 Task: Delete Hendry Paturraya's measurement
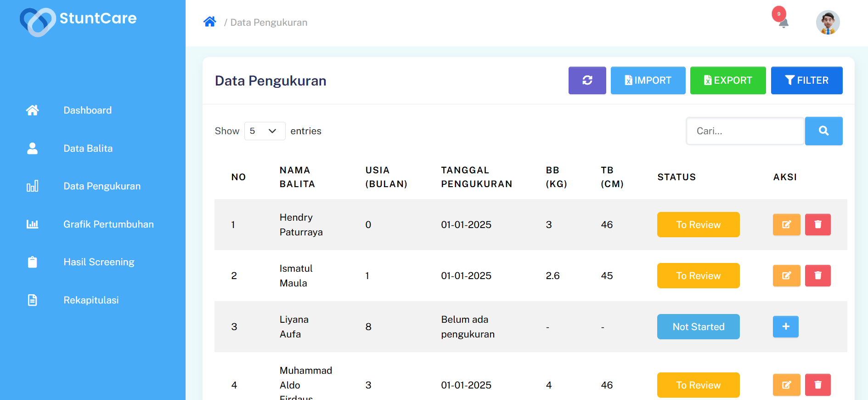click(817, 225)
